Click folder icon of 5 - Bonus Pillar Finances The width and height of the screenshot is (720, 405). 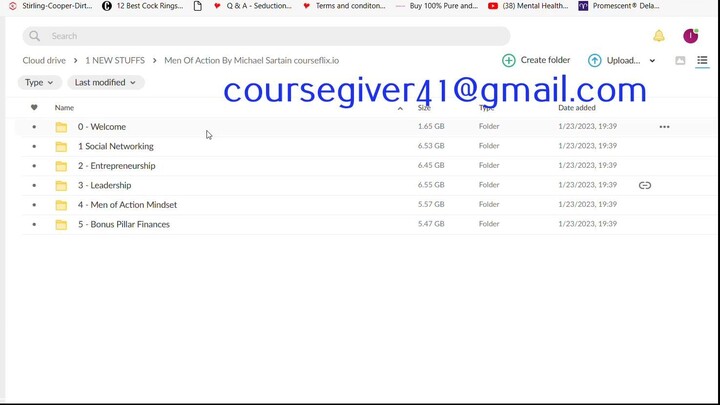point(61,225)
